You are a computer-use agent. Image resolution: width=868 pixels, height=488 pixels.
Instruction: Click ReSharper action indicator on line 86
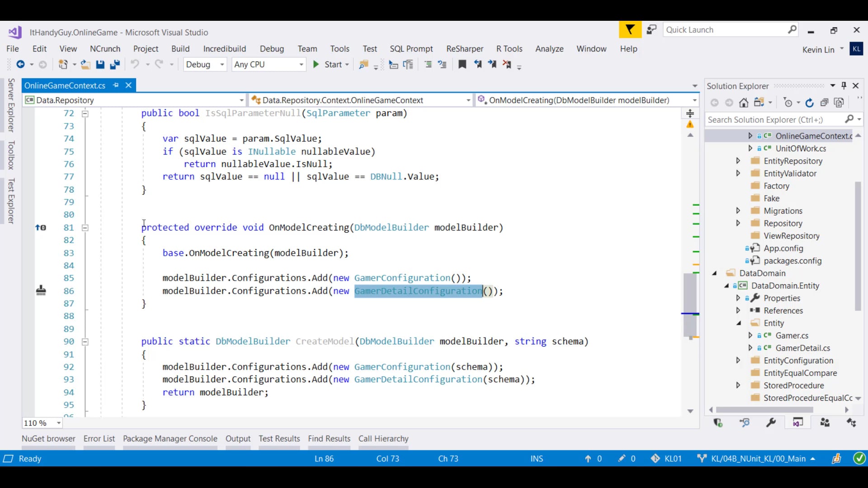click(41, 291)
